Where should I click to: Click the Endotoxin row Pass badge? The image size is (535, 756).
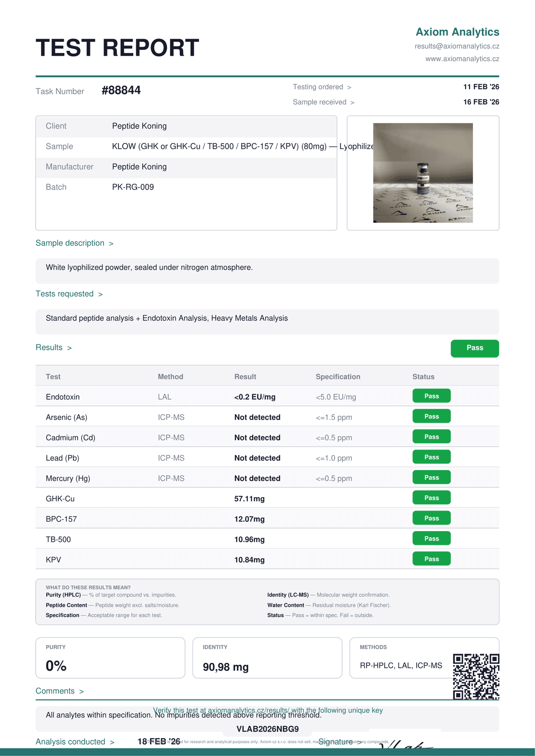click(432, 396)
